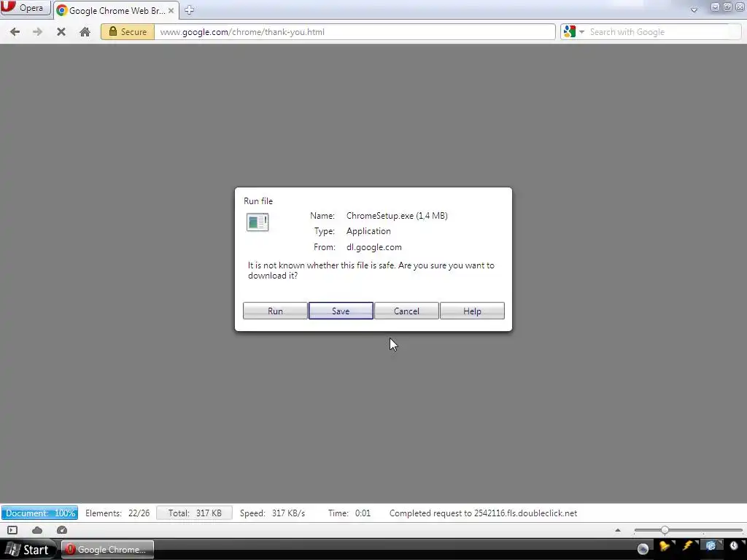This screenshot has height=560, width=747.
Task: Click the yellow bell tray icon
Action: [x=665, y=546]
